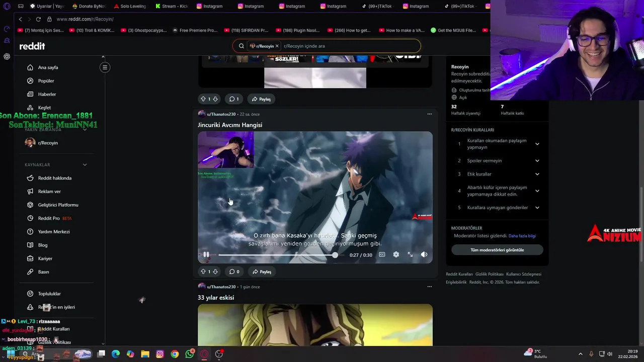Viewport: 644px width, 362px height.
Task: Open Geliştirici Platformu in sidebar
Action: 57,205
